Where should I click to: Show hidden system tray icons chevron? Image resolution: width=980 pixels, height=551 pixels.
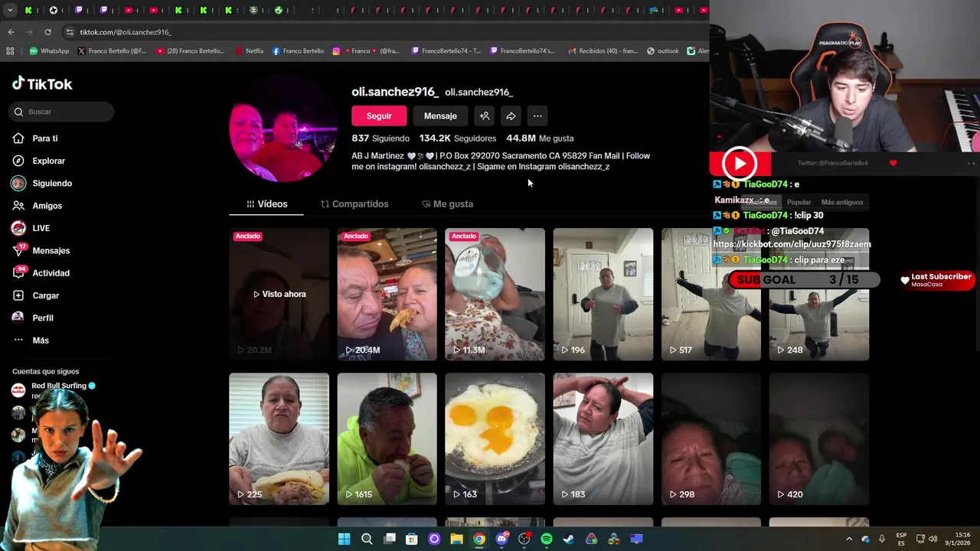tap(848, 540)
